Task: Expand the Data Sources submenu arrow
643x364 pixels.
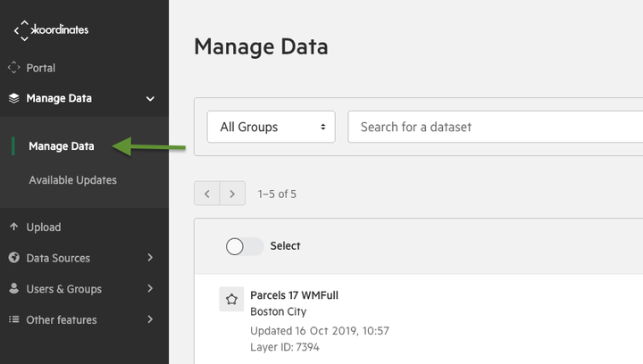Action: (150, 258)
